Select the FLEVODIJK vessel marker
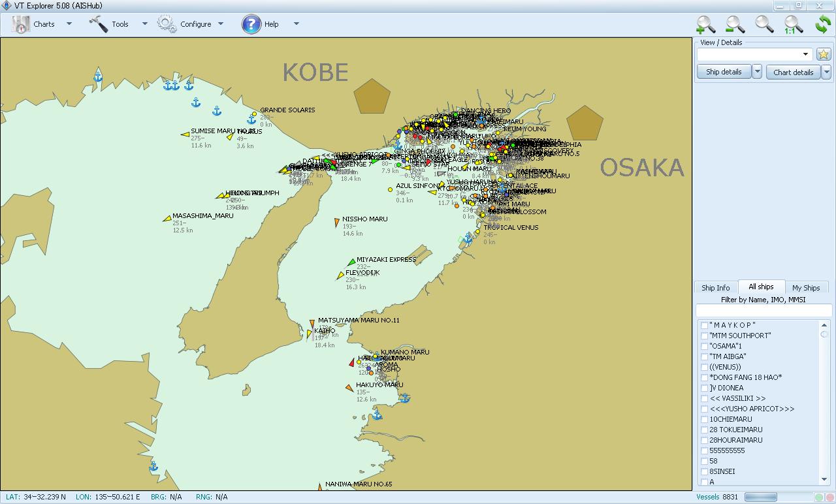Viewport: 836px width, 504px height. point(340,276)
